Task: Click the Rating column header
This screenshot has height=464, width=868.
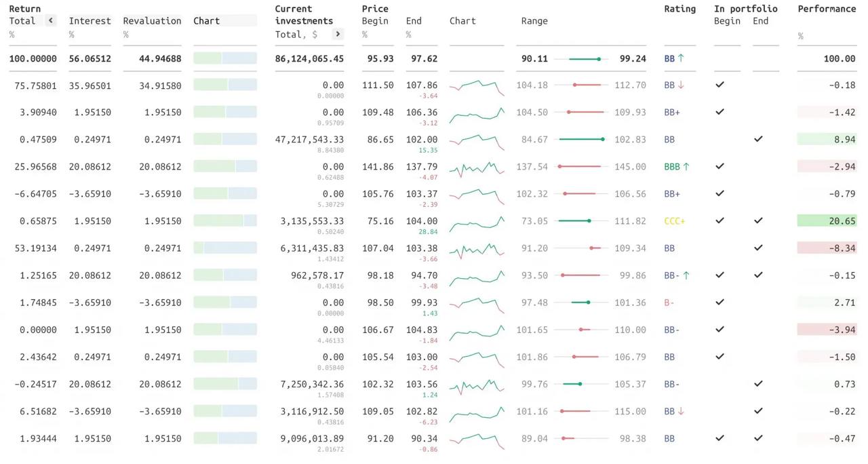Action: pos(679,9)
